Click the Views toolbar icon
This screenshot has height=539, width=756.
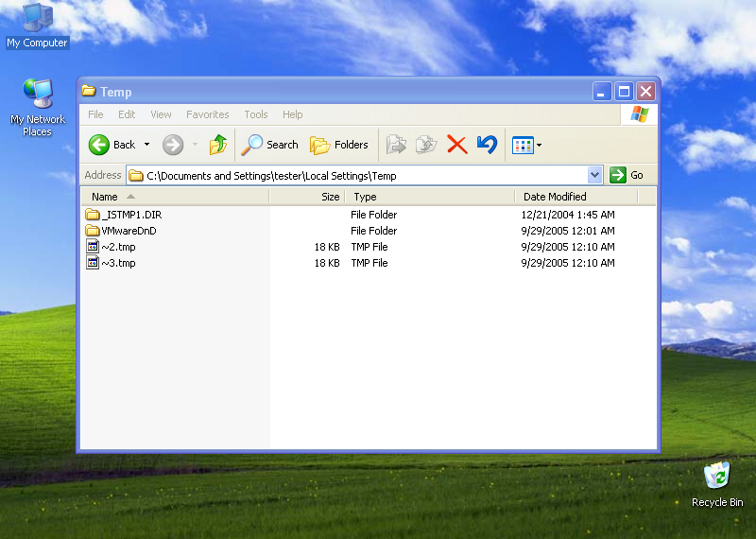coord(523,145)
